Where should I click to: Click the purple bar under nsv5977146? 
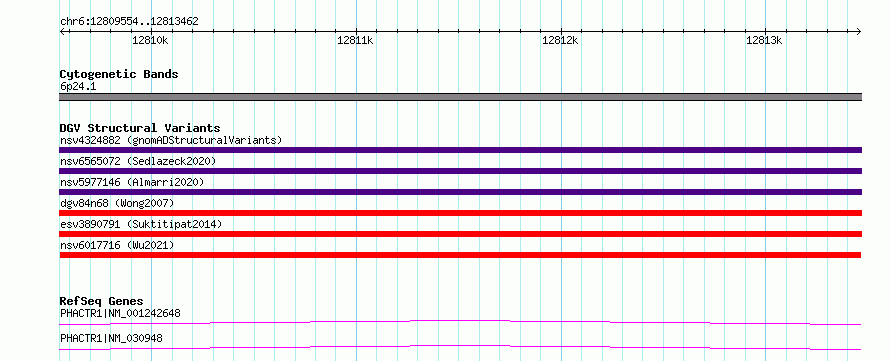pos(460,192)
